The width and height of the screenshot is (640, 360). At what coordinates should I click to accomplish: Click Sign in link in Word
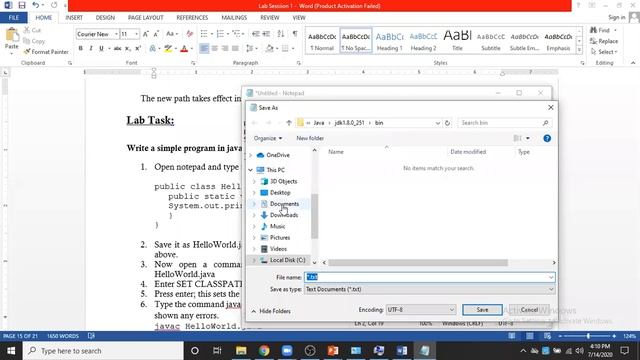[x=616, y=17]
